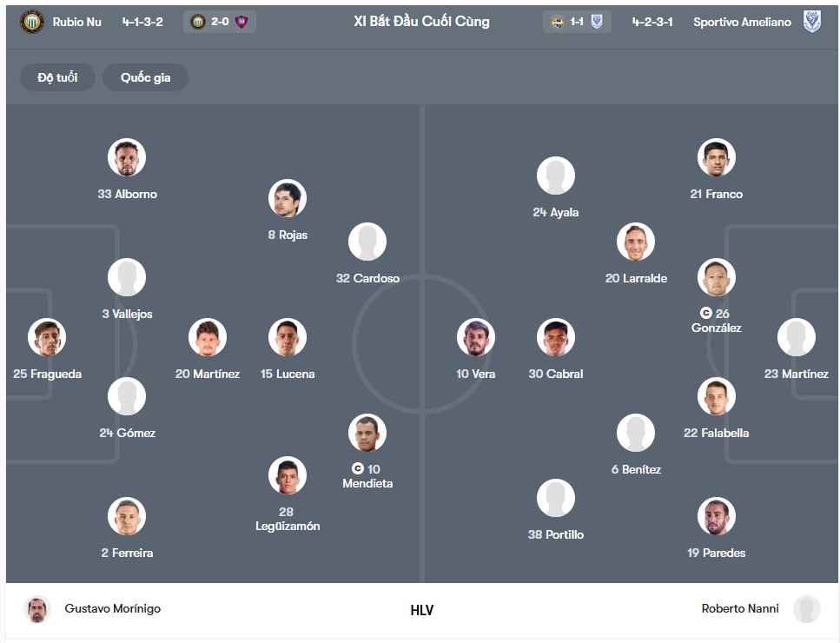
Task: Click the Rubio Nu team logo
Action: [32, 22]
